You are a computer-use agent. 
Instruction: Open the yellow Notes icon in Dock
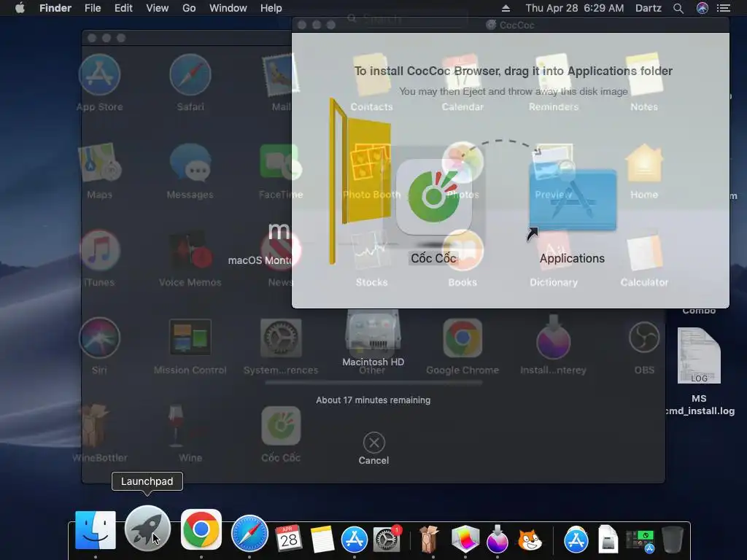click(322, 539)
